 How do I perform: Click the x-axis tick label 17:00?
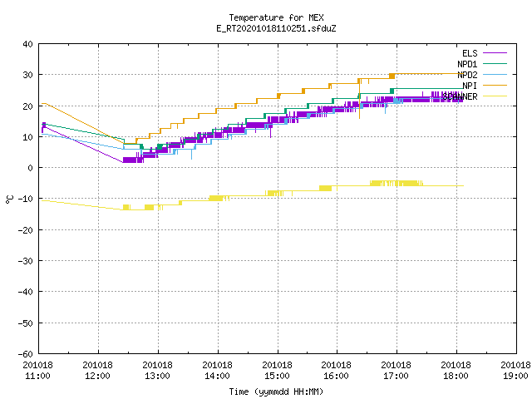(x=396, y=376)
